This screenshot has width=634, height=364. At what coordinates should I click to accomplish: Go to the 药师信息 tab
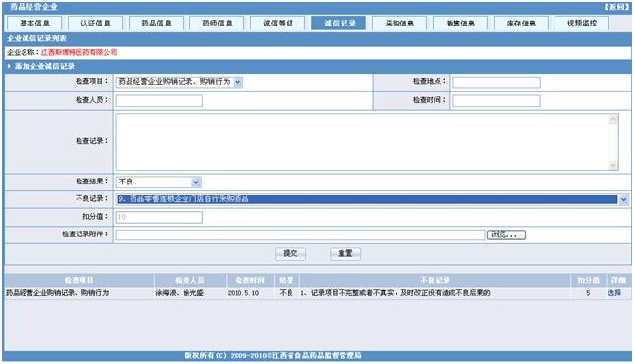[217, 23]
